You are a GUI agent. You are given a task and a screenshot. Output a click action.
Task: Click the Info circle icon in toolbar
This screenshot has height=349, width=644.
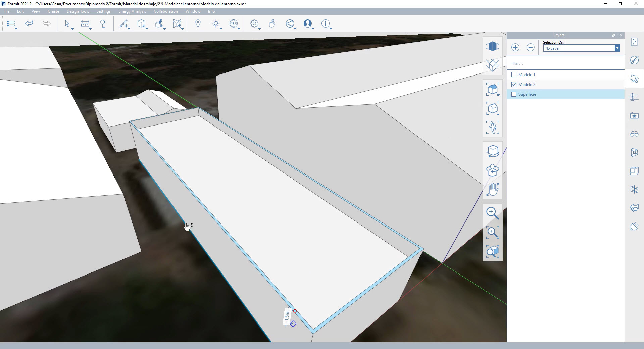click(x=325, y=23)
